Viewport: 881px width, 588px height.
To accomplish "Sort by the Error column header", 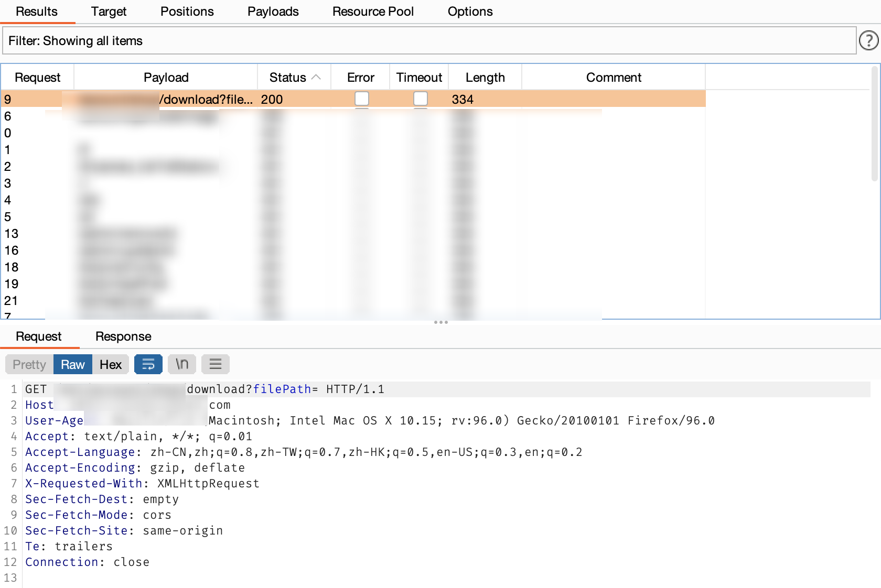I will 360,77.
